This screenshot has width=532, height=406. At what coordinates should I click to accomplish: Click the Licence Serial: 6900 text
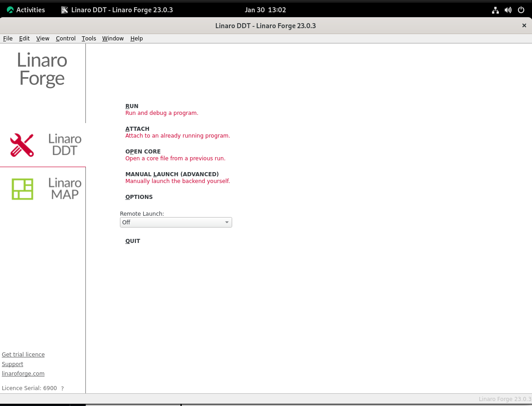click(x=30, y=388)
